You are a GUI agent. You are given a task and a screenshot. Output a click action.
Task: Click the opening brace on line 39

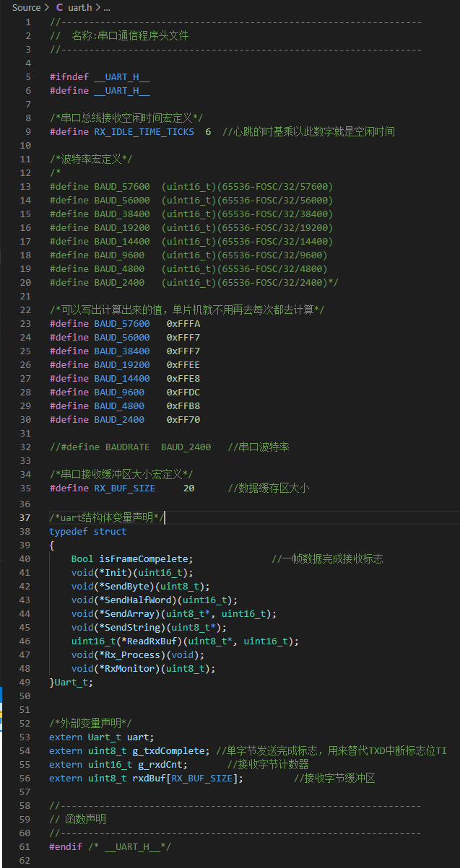(x=52, y=545)
